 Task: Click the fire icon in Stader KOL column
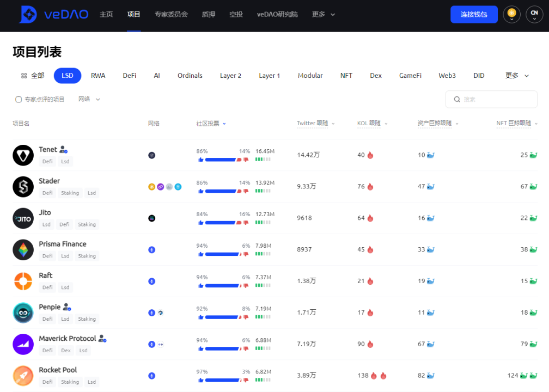tap(370, 187)
